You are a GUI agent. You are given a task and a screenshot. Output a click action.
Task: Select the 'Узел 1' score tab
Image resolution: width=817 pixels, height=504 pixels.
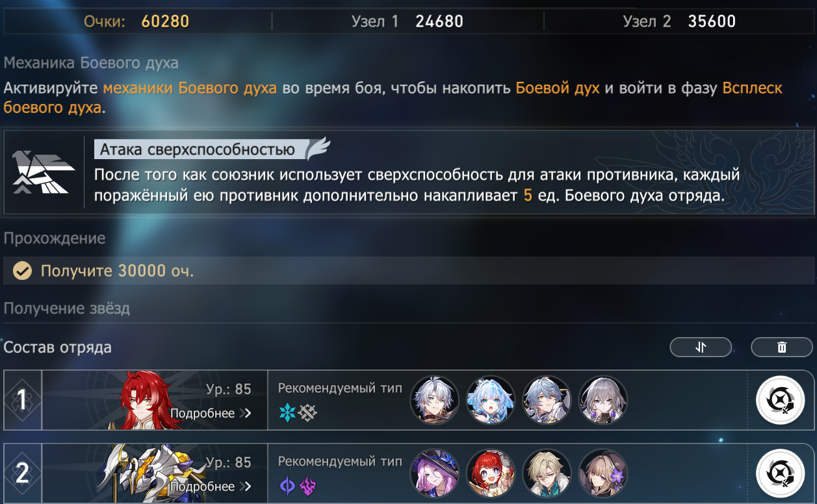pos(408,21)
